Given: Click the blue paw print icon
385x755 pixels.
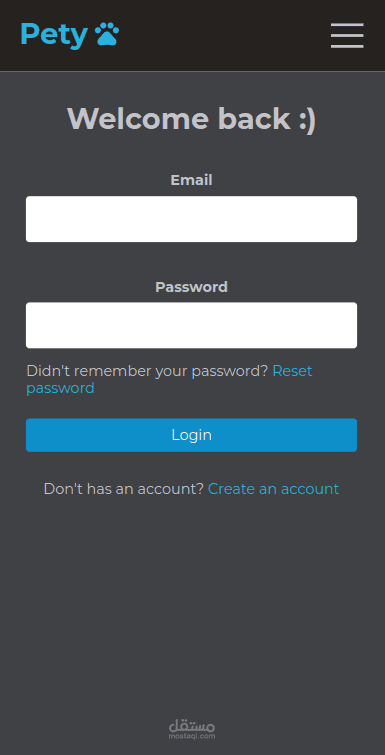Looking at the screenshot, I should tap(106, 34).
